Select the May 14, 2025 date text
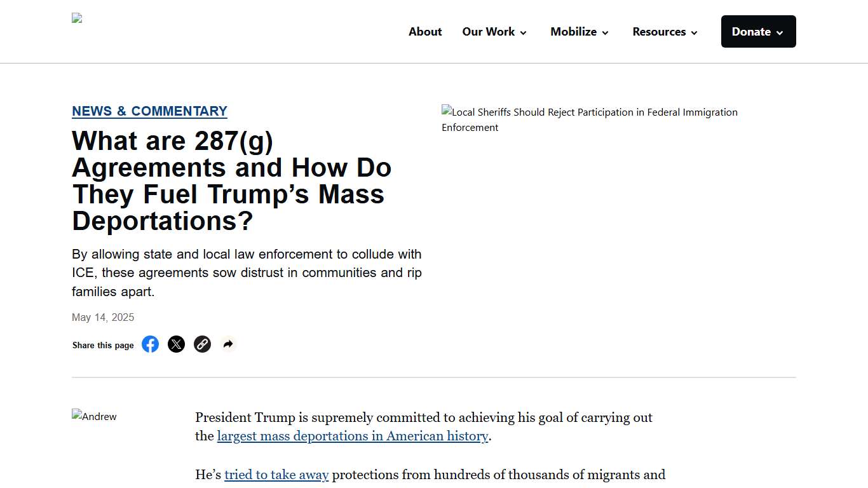 (x=103, y=317)
